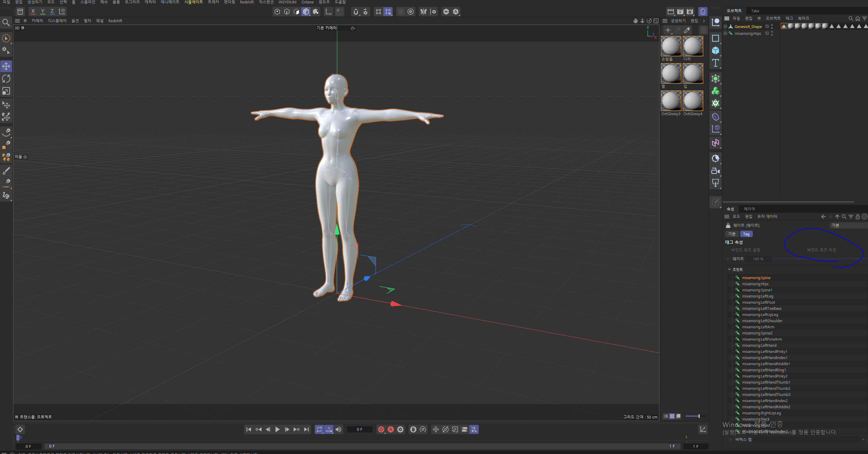Viewport: 868px width, 454px height.
Task: Expand mixamorig:Hips object tree
Action: (725, 33)
